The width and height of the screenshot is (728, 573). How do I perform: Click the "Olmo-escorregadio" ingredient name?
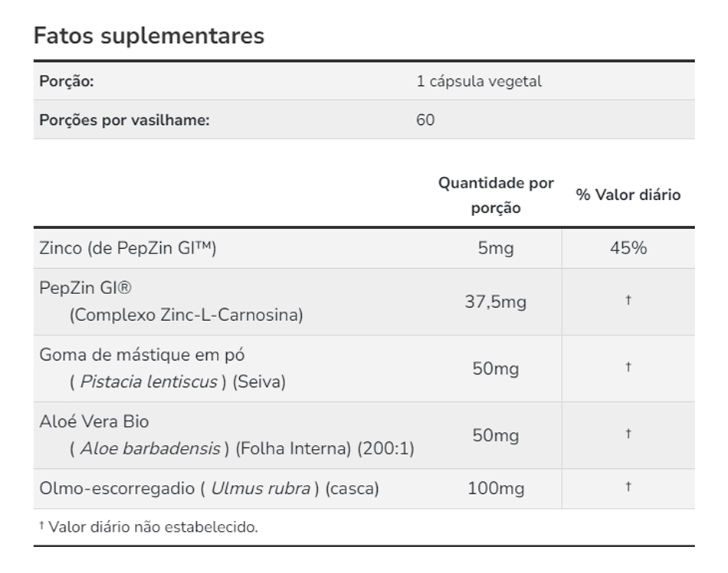click(116, 488)
